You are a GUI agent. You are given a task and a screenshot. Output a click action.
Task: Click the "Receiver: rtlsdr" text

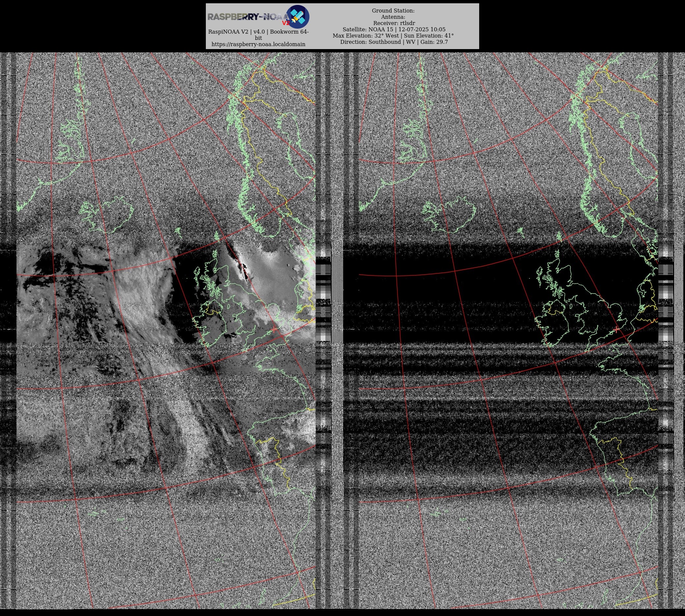pos(394,23)
